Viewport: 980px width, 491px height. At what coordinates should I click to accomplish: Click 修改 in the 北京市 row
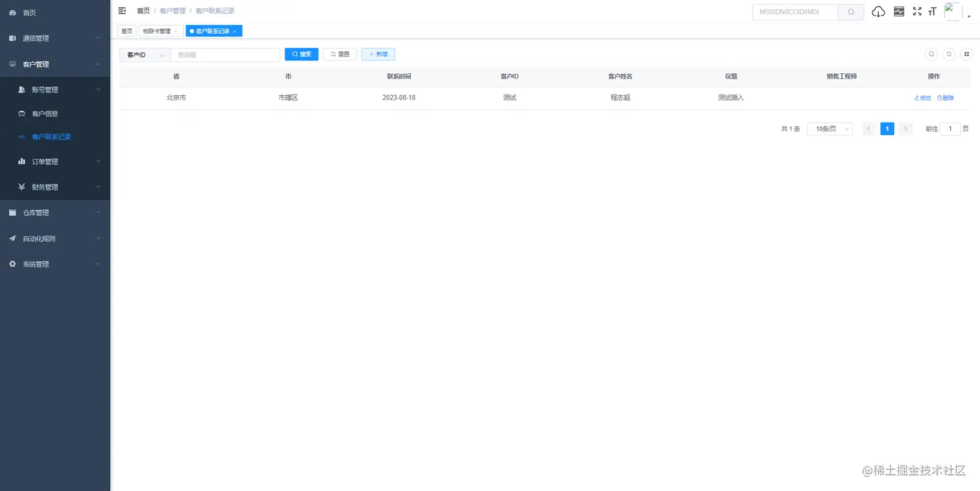pos(922,98)
